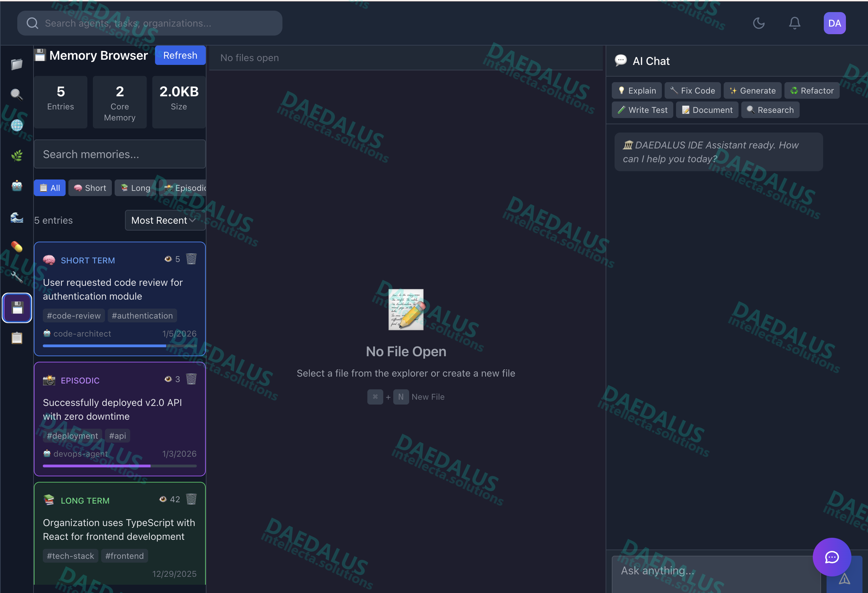Open the DA user avatar menu
Viewport: 868px width, 593px height.
click(835, 23)
